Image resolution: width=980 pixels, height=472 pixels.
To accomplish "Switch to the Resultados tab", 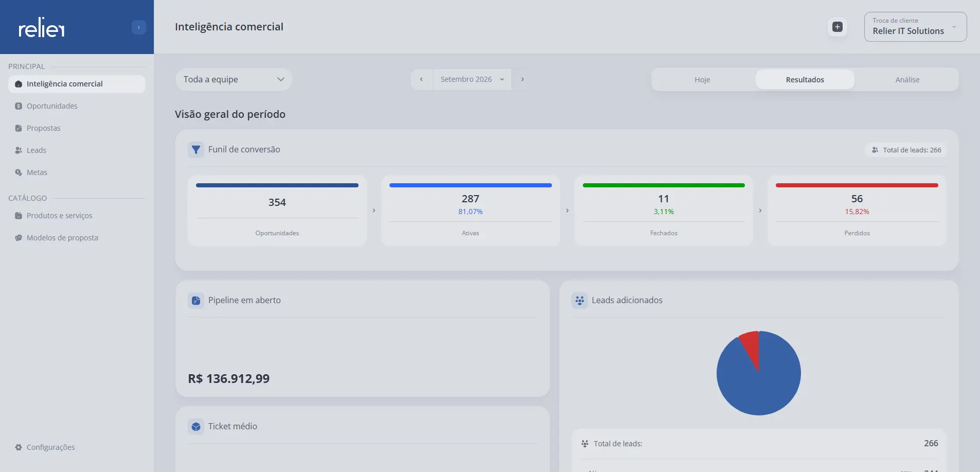I will point(805,80).
